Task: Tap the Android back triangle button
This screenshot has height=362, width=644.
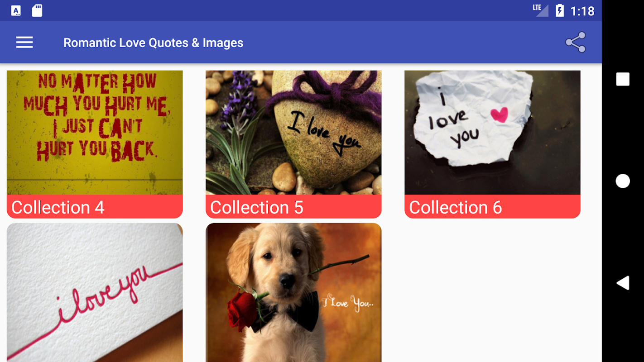Action: tap(623, 283)
